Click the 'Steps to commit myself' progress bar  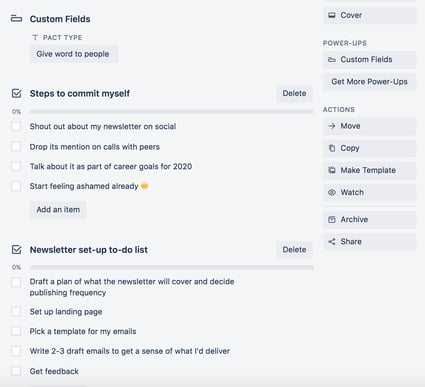point(171,112)
